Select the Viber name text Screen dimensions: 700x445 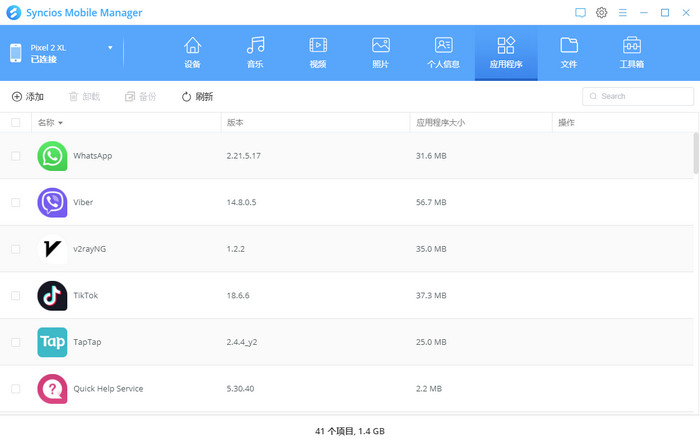click(83, 202)
